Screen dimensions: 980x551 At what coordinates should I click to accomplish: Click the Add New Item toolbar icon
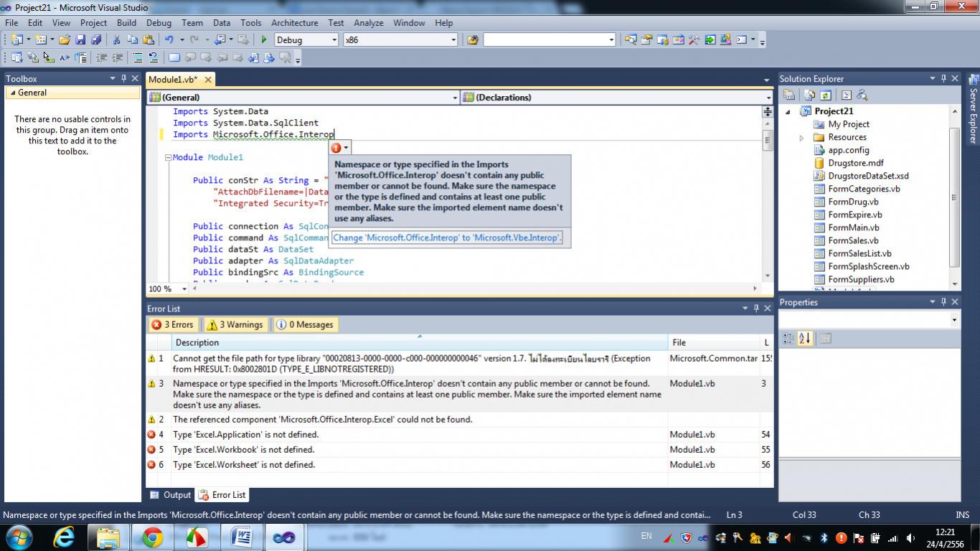point(40,40)
